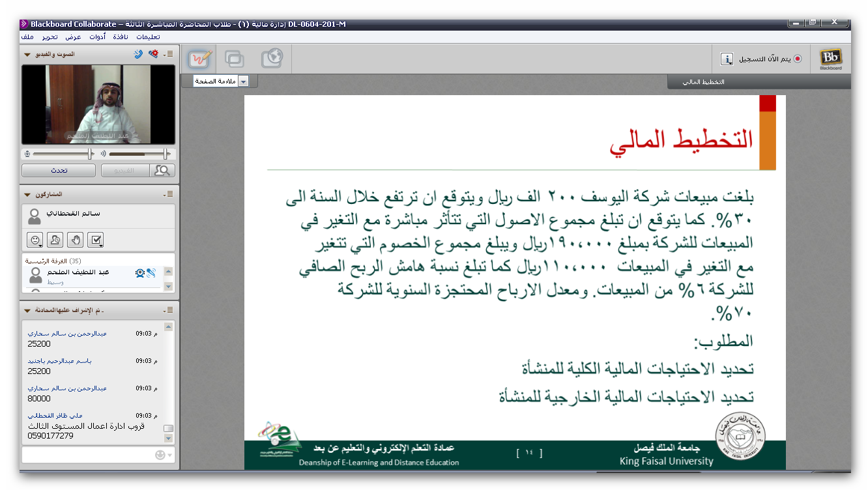The height and width of the screenshot is (490, 868).
Task: Click the chat scrollbar up arrow
Action: [168, 326]
